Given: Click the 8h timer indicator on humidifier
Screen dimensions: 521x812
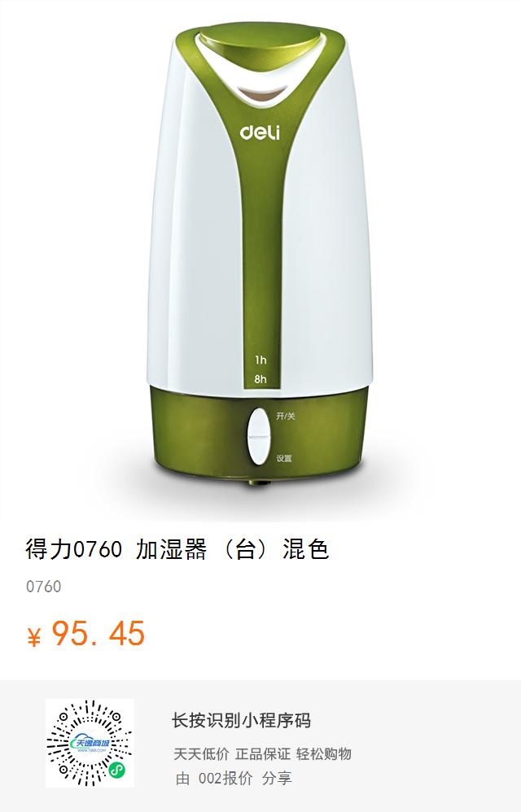Looking at the screenshot, I should (x=260, y=379).
